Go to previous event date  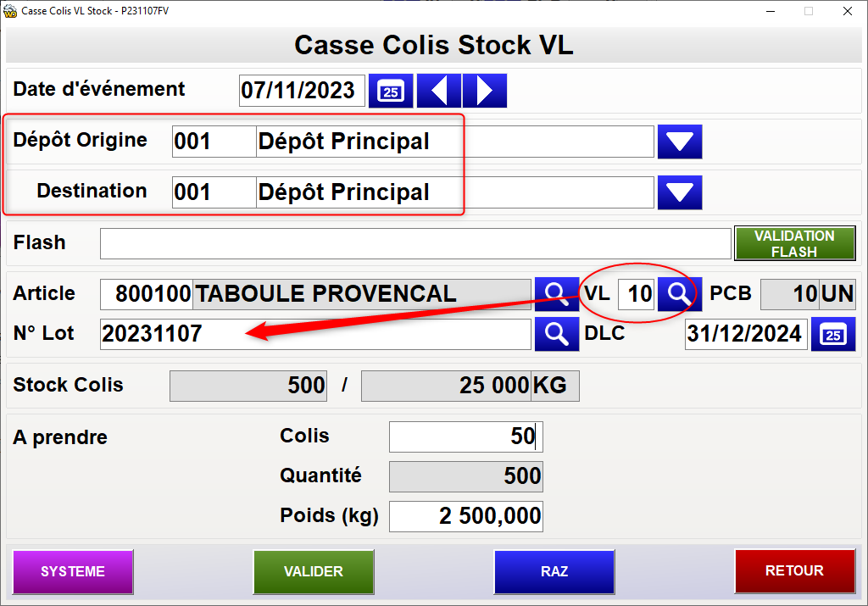(x=439, y=91)
